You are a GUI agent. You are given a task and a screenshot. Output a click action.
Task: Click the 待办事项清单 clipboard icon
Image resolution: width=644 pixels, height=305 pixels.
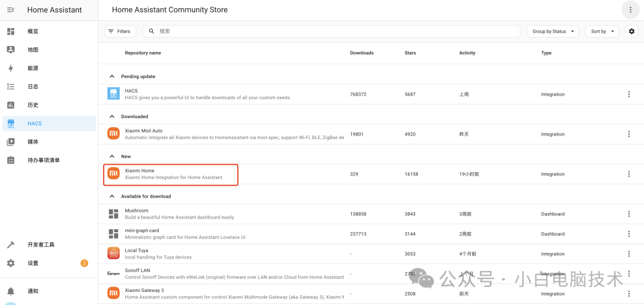coord(11,161)
